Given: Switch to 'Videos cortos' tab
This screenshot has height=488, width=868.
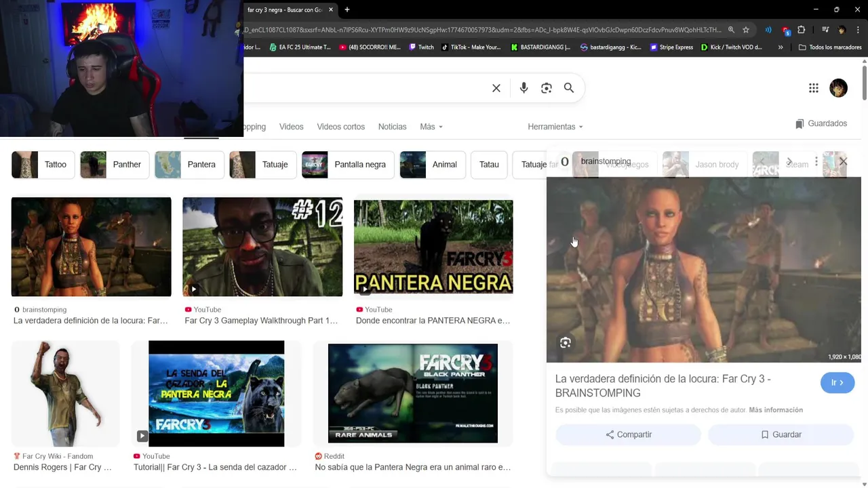Looking at the screenshot, I should click(x=340, y=127).
